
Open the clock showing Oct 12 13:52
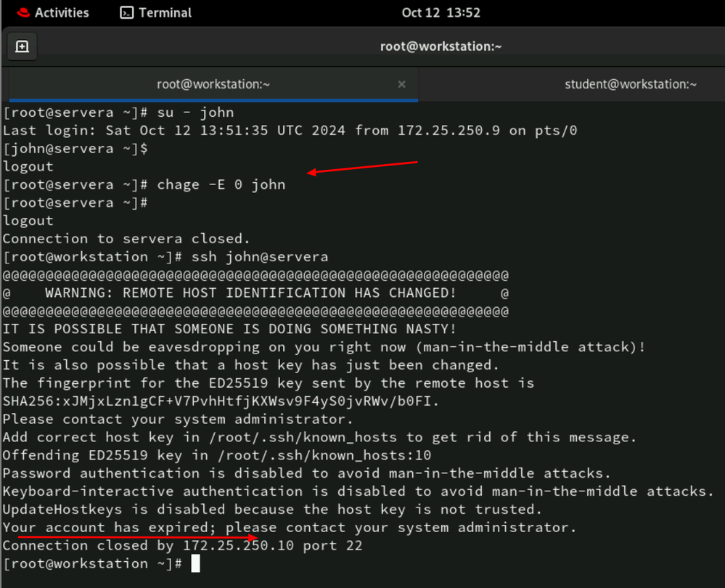[441, 12]
